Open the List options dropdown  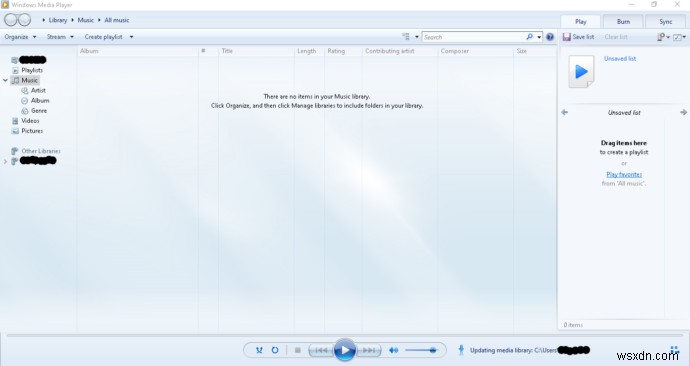point(663,37)
